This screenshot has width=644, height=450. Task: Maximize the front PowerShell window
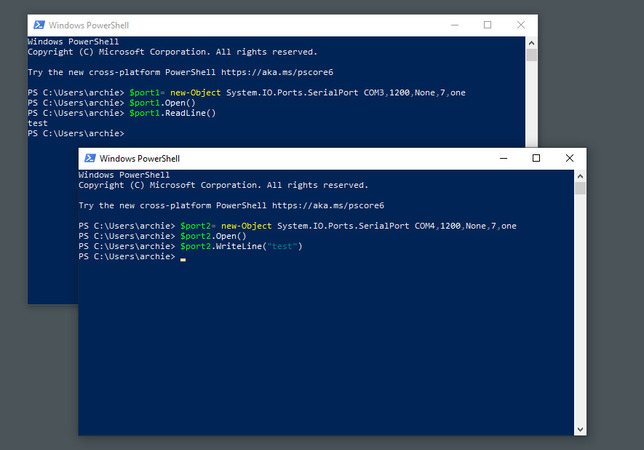point(536,158)
